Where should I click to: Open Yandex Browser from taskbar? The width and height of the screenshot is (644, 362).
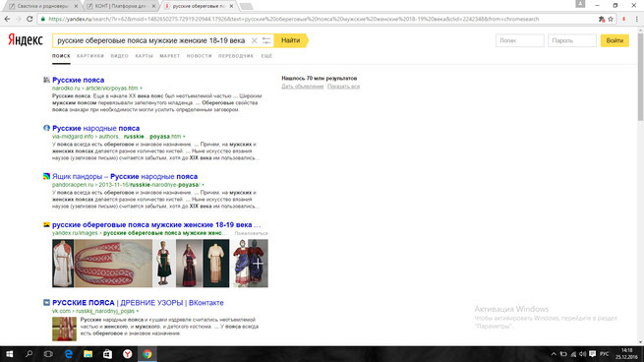point(127,354)
